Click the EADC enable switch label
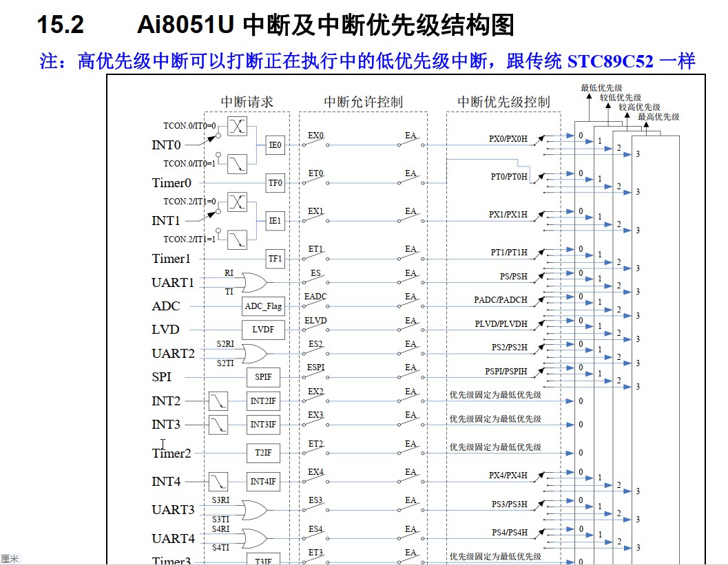Image resolution: width=728 pixels, height=565 pixels. [315, 297]
